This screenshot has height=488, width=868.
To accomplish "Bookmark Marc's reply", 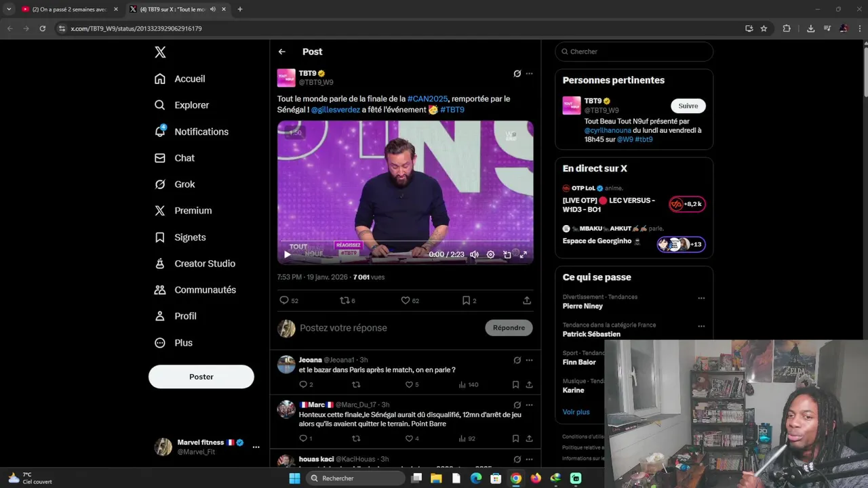I will coord(515,439).
